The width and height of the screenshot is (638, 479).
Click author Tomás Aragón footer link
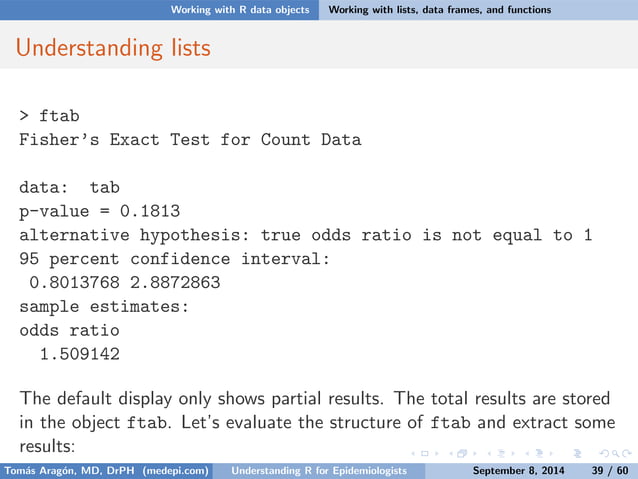[x=106, y=471]
